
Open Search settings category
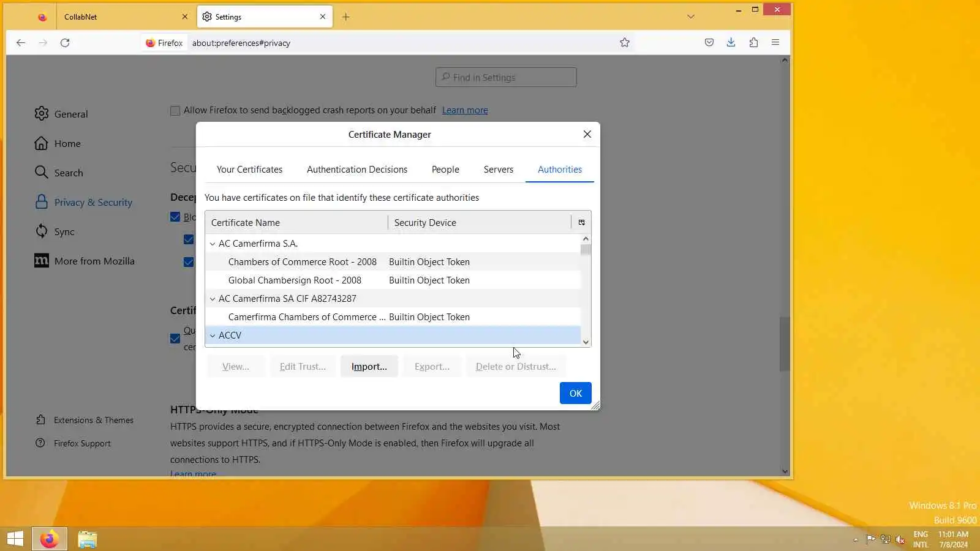(x=59, y=173)
